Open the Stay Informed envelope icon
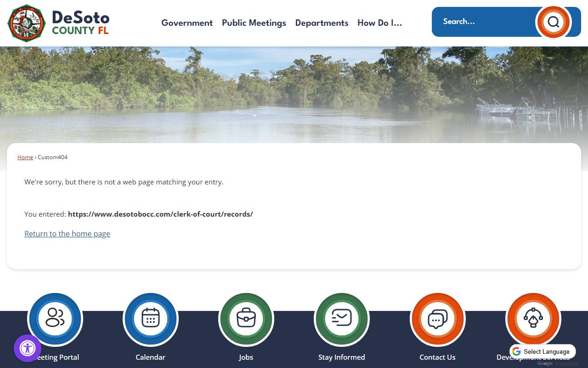Screen dimensions: 588x368 point(342,319)
